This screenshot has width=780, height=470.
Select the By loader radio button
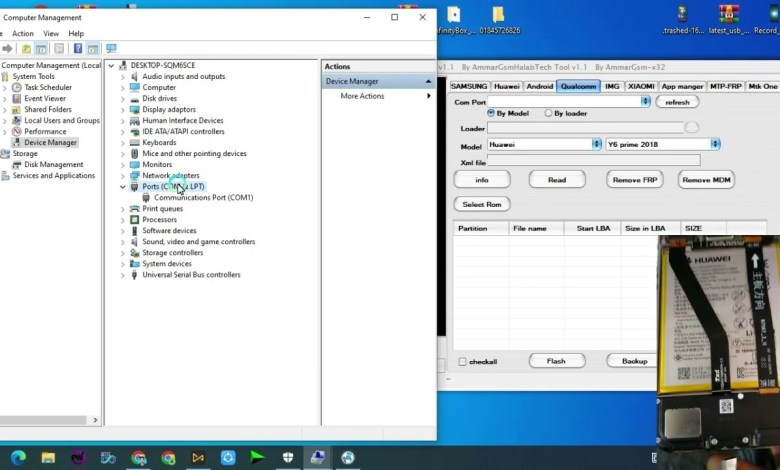coord(548,113)
